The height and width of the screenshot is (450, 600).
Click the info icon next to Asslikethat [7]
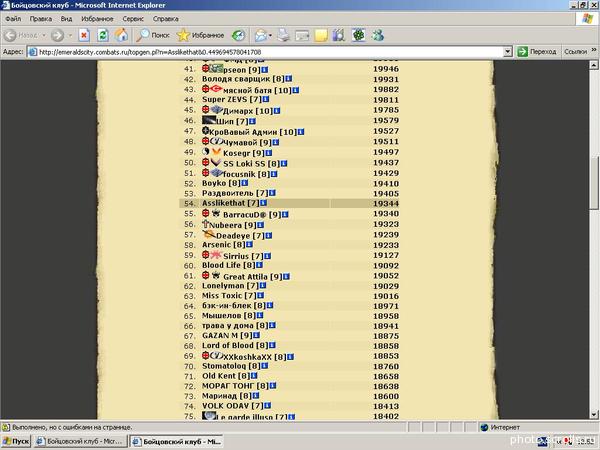[264, 203]
